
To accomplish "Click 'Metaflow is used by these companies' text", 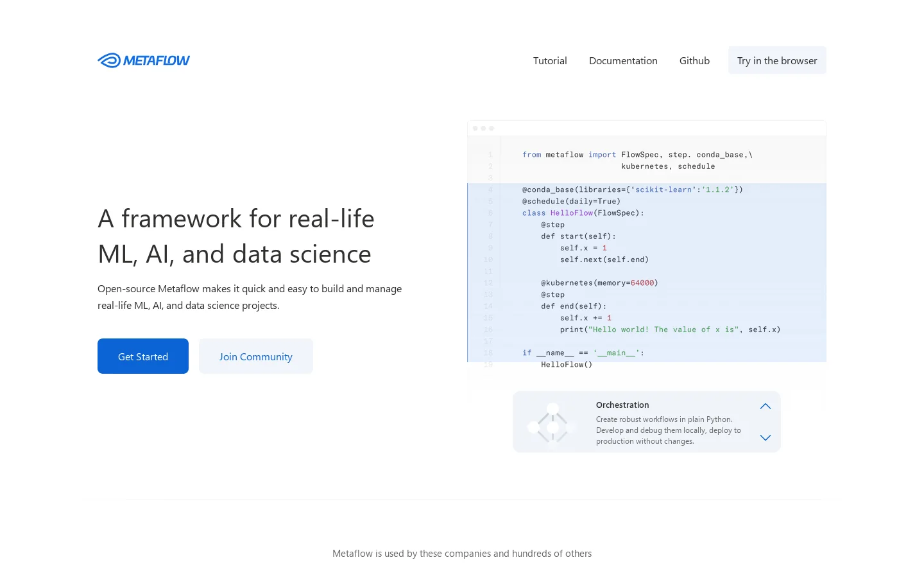I will click(462, 554).
